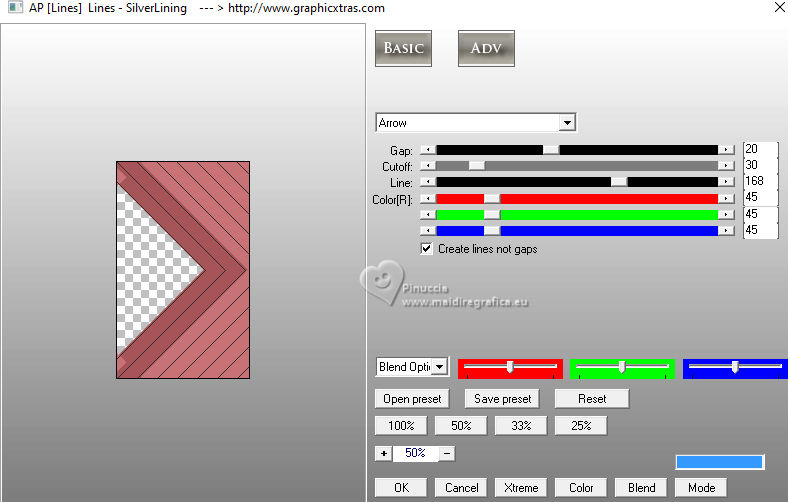Click the minus zoom out button
Image resolution: width=788 pixels, height=502 pixels.
pos(447,453)
